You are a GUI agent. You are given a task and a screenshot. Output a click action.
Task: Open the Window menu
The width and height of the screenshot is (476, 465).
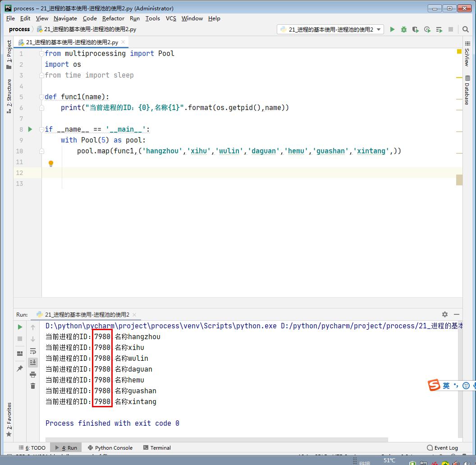pyautogui.click(x=192, y=18)
